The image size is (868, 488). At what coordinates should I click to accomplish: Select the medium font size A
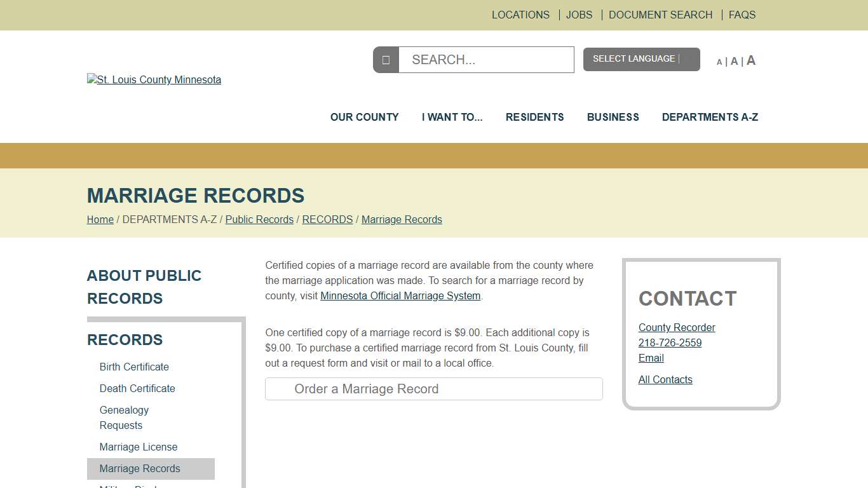tap(734, 60)
